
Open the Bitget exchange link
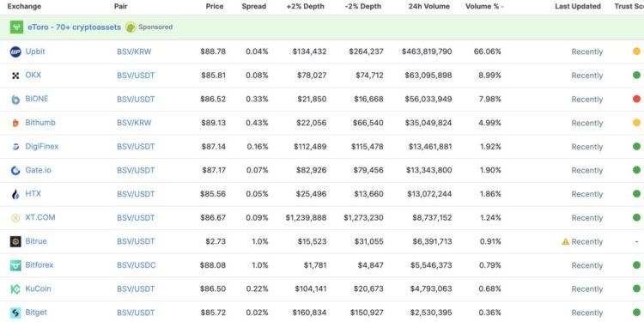tap(36, 313)
